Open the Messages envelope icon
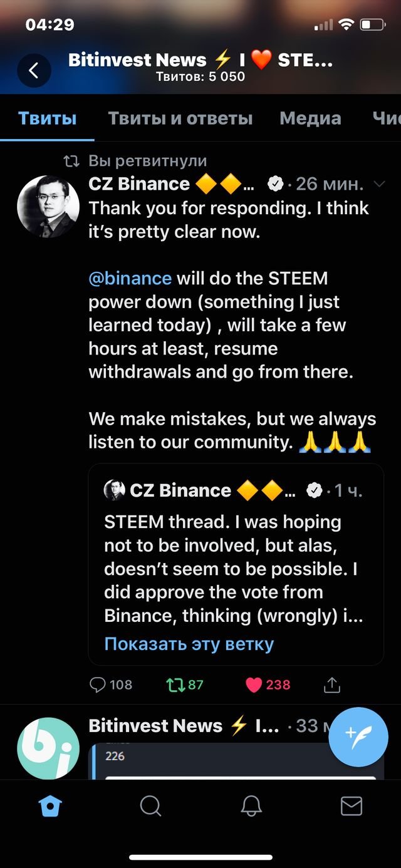Viewport: 401px width, 868px height. (352, 806)
